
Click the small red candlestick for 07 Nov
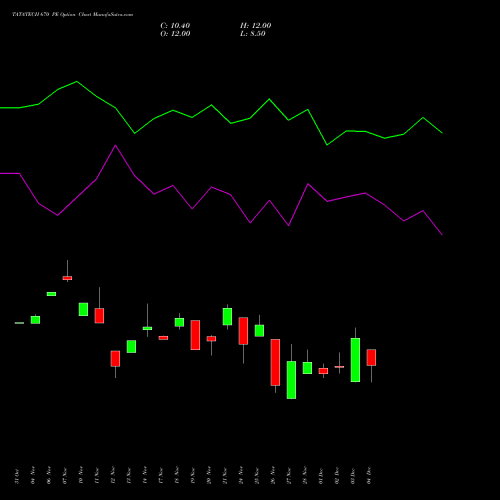click(x=67, y=278)
